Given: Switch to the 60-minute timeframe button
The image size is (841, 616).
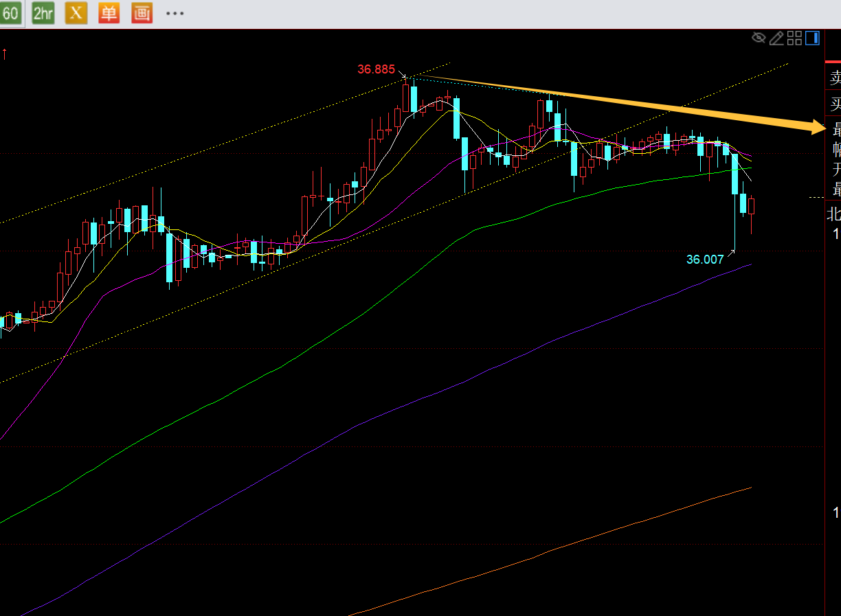Looking at the screenshot, I should click(x=11, y=12).
